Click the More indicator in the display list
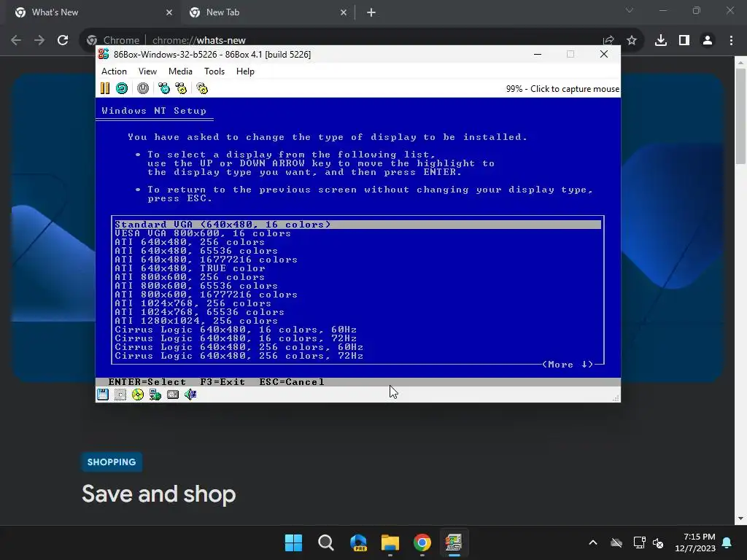747x560 pixels. coord(568,365)
